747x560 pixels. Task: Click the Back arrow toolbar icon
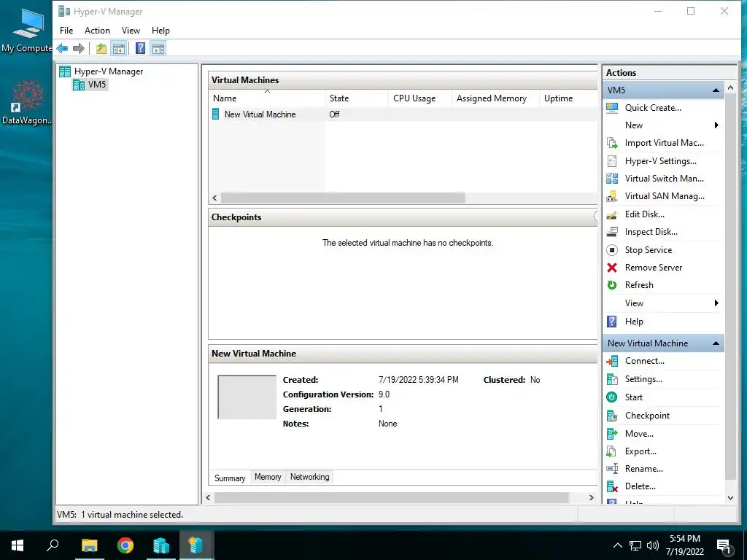pos(62,48)
